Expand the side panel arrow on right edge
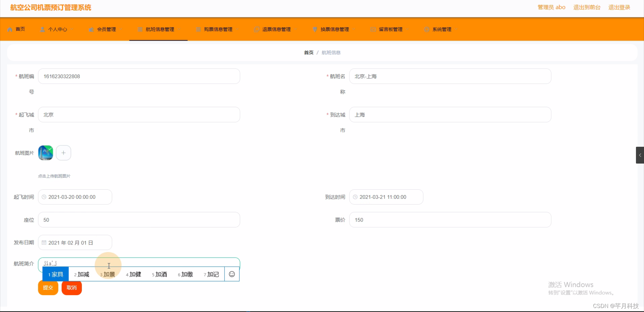Viewport: 644px width, 312px height. [x=640, y=155]
